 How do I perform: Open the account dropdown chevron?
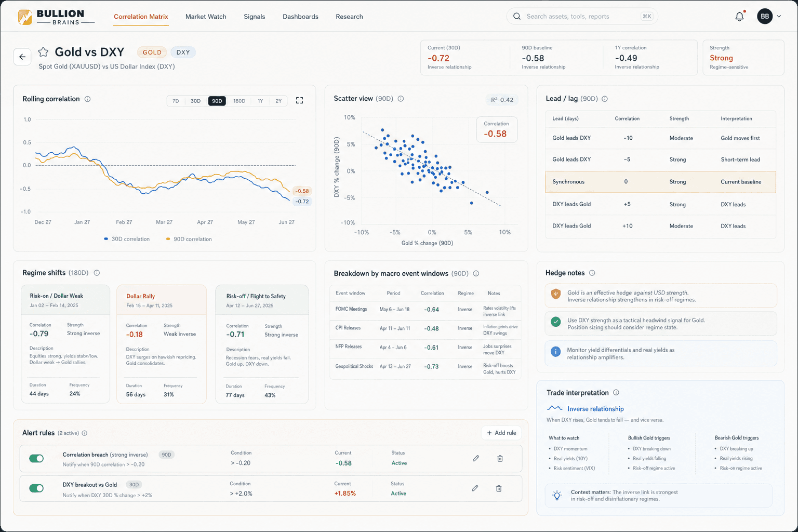(x=779, y=17)
